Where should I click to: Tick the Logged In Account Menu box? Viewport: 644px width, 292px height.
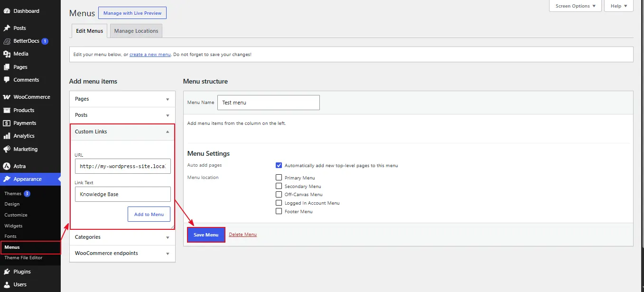tap(279, 203)
